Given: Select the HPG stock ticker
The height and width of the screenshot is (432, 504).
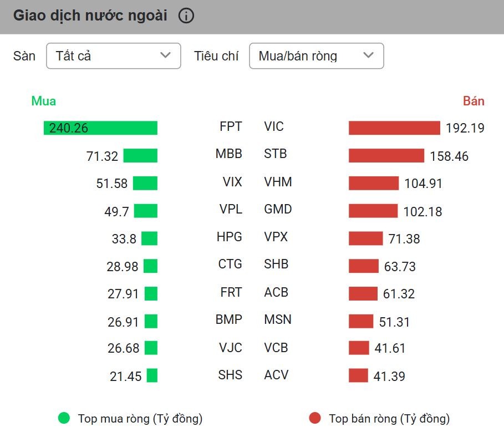Looking at the screenshot, I should click(x=230, y=237).
